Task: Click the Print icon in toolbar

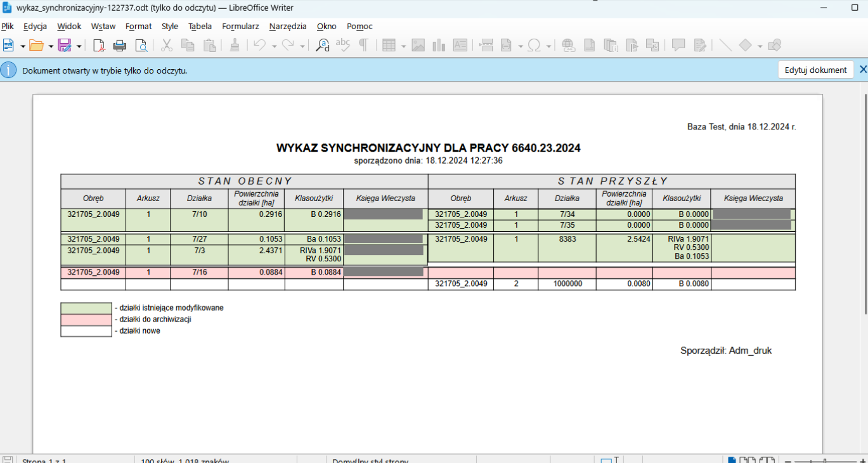Action: click(120, 45)
